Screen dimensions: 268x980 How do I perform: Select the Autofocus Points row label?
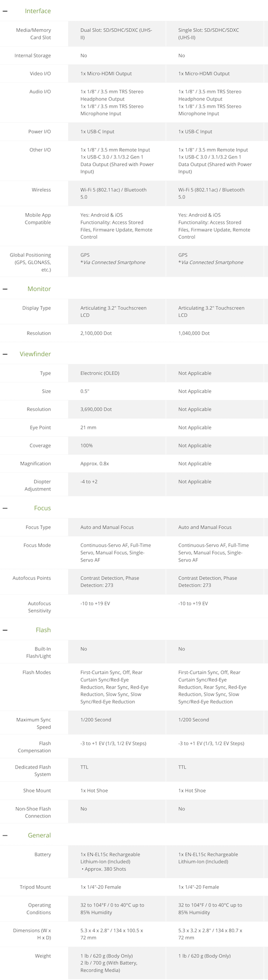click(32, 578)
